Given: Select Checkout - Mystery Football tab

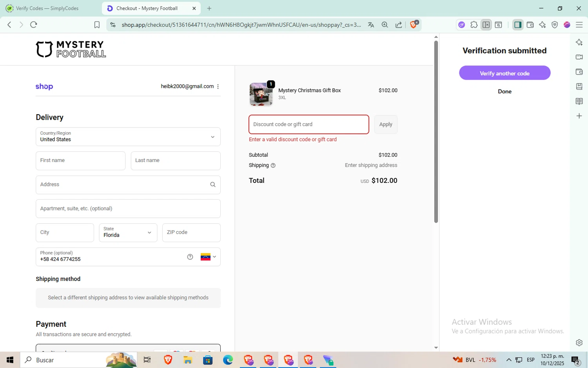Looking at the screenshot, I should click(x=147, y=8).
